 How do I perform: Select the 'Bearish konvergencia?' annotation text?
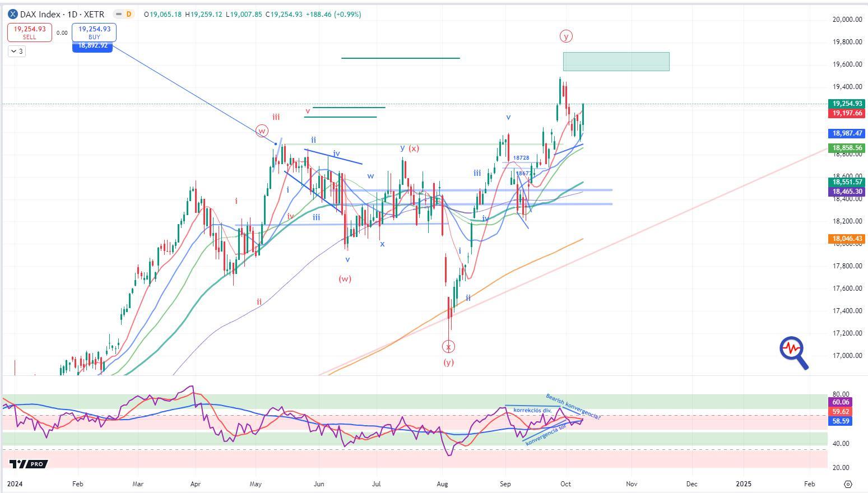pyautogui.click(x=573, y=407)
